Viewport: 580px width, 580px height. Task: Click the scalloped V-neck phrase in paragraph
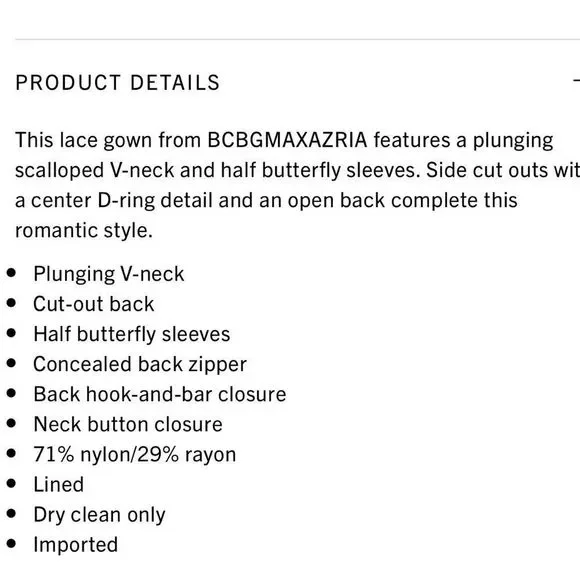click(94, 171)
